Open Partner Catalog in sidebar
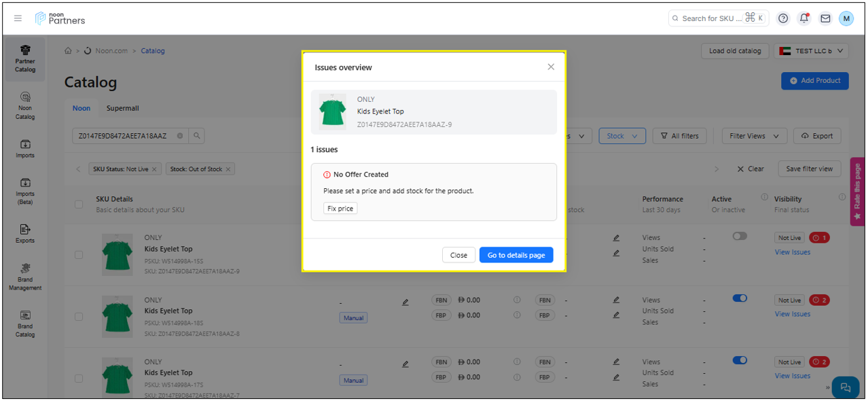The image size is (868, 401). click(25, 59)
